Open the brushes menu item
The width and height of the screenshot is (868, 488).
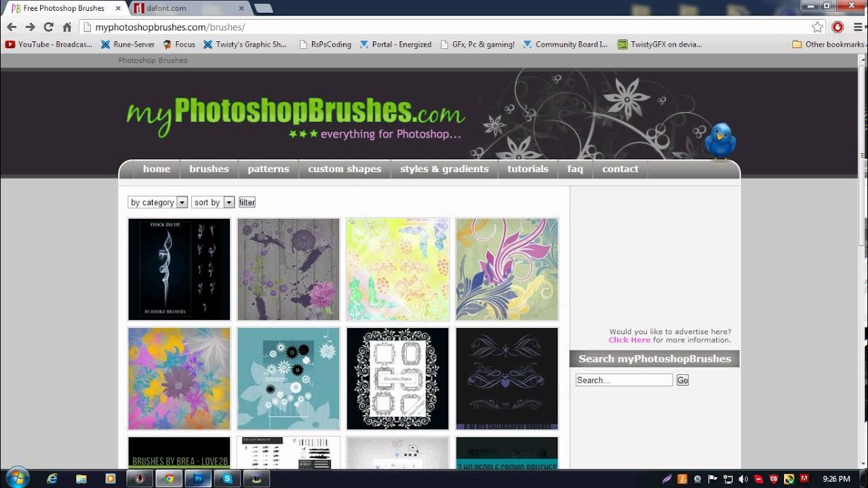pos(209,169)
